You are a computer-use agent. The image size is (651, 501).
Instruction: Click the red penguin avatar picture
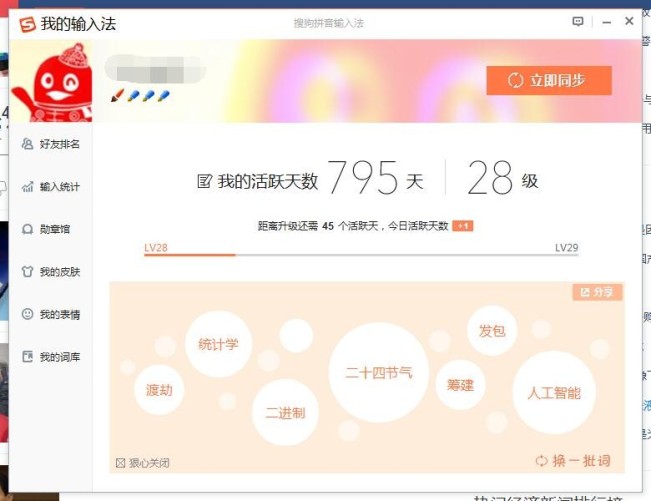click(51, 82)
